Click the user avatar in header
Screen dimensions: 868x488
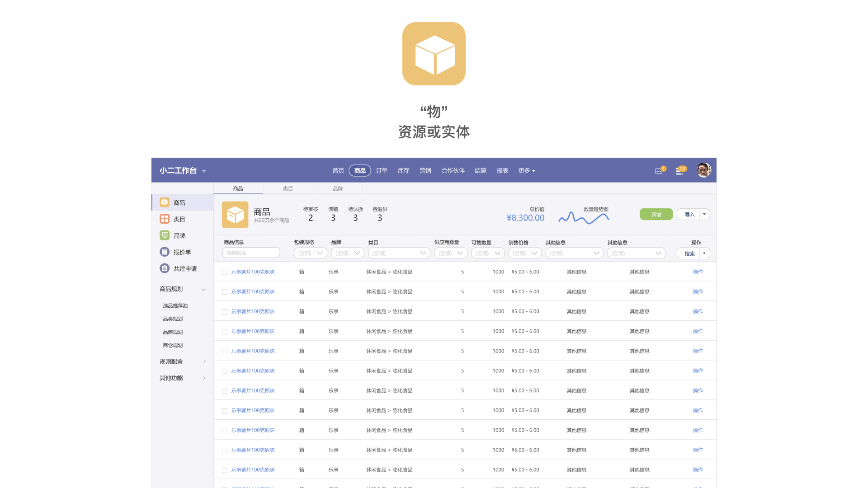tap(703, 170)
